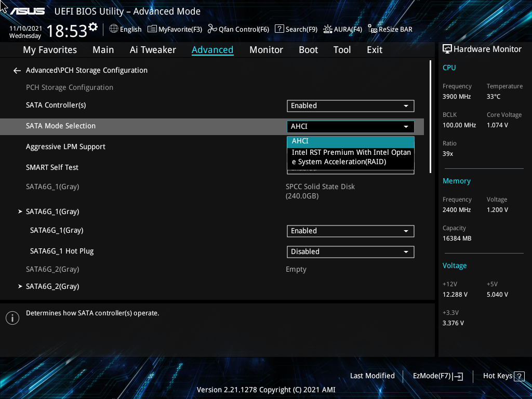Viewport: 532px width, 399px height.
Task: Expand the SATA6G_2(Gray) submenu arrow
Action: pyautogui.click(x=20, y=286)
